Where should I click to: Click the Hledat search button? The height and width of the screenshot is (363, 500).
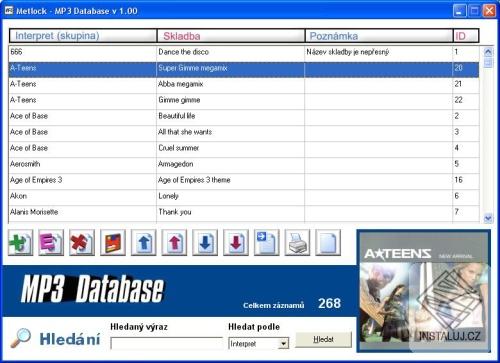point(323,339)
